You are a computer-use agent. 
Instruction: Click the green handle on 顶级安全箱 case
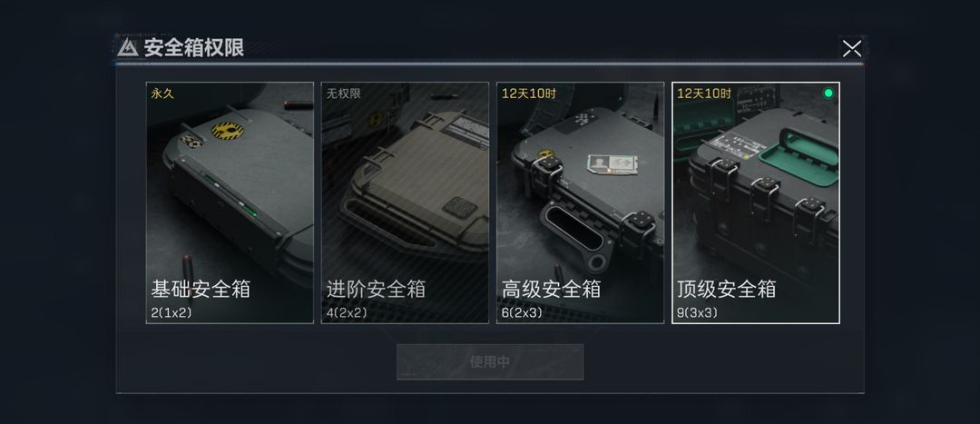802,157
